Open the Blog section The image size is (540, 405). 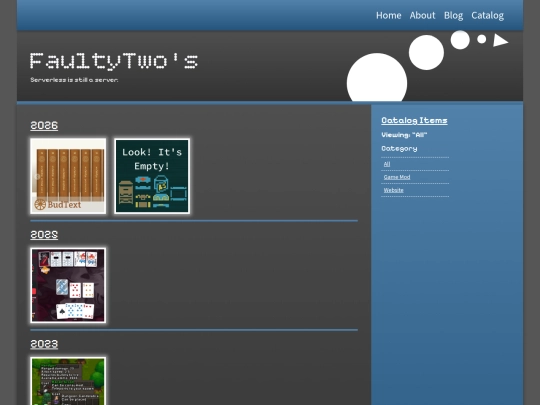(x=453, y=15)
